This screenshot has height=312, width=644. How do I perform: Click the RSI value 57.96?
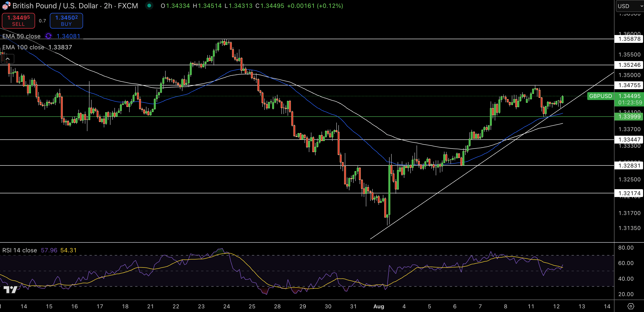click(49, 250)
